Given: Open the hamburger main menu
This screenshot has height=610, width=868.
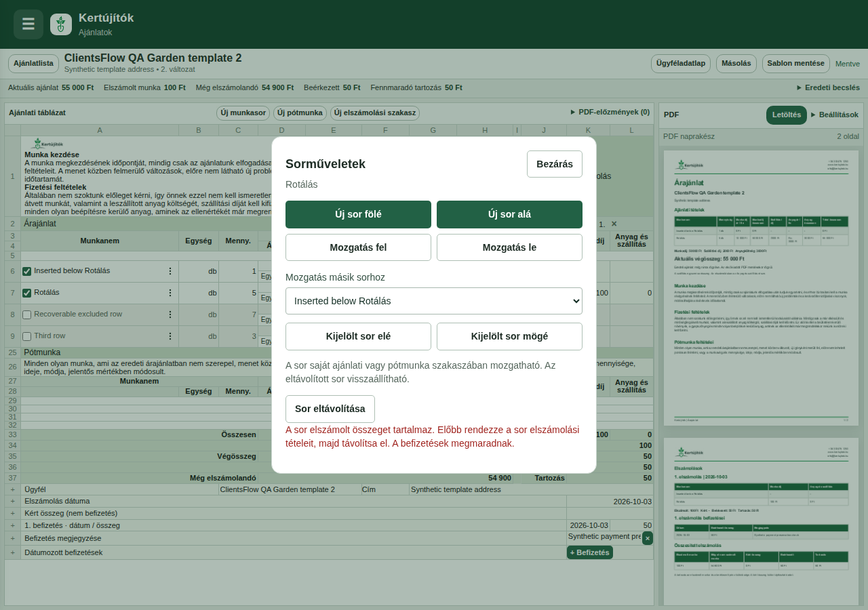Looking at the screenshot, I should tap(28, 24).
